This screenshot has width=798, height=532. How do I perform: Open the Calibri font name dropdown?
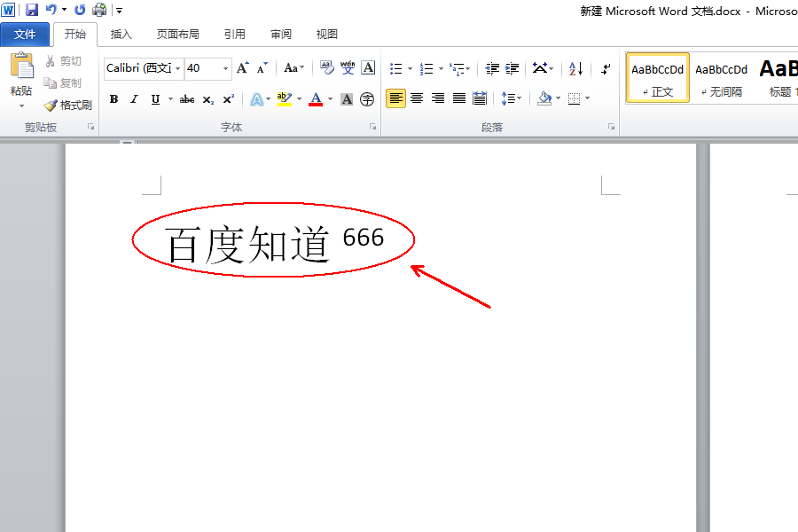tap(177, 68)
